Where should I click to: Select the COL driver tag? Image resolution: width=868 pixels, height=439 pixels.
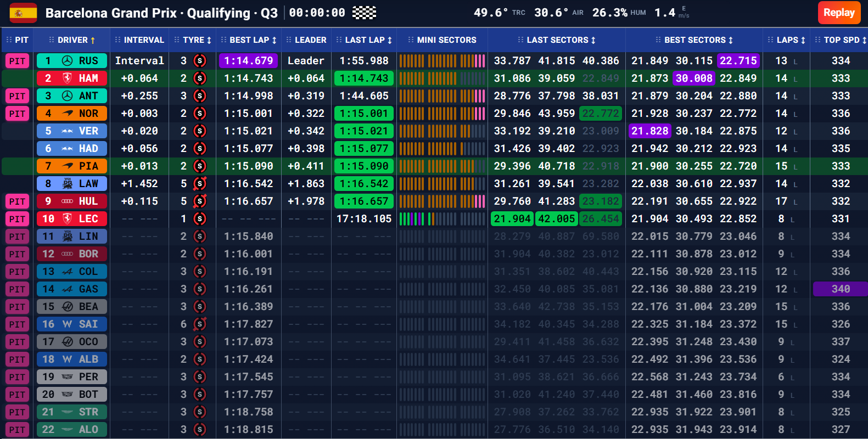72,272
